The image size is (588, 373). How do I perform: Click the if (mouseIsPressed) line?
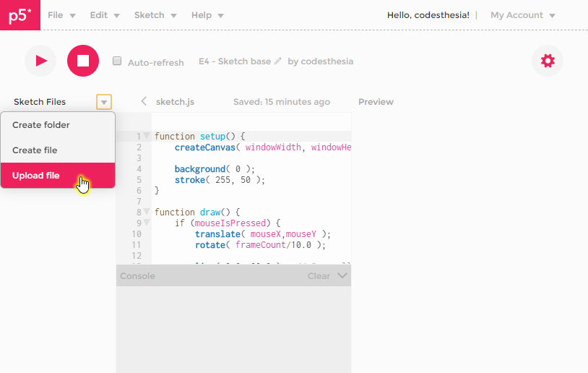[228, 223]
